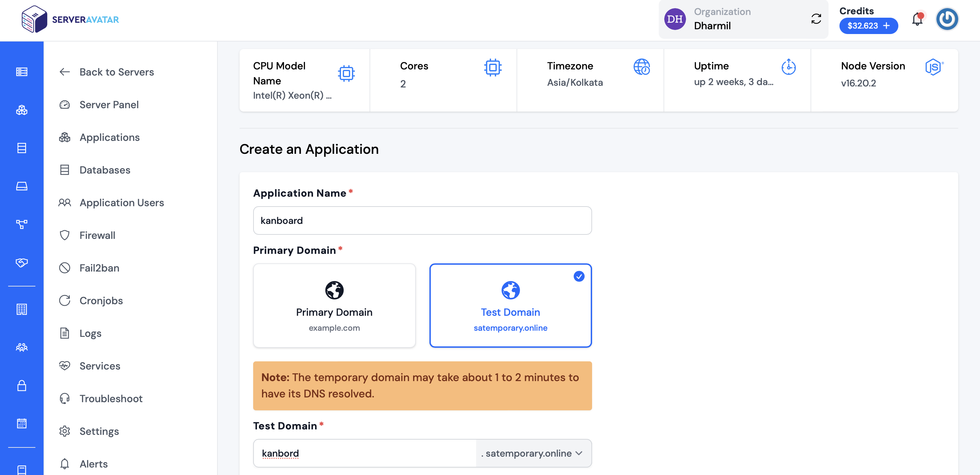This screenshot has height=475, width=980.
Task: Click the uptime 'up 2 weeks, 3 da...' text
Action: click(734, 82)
